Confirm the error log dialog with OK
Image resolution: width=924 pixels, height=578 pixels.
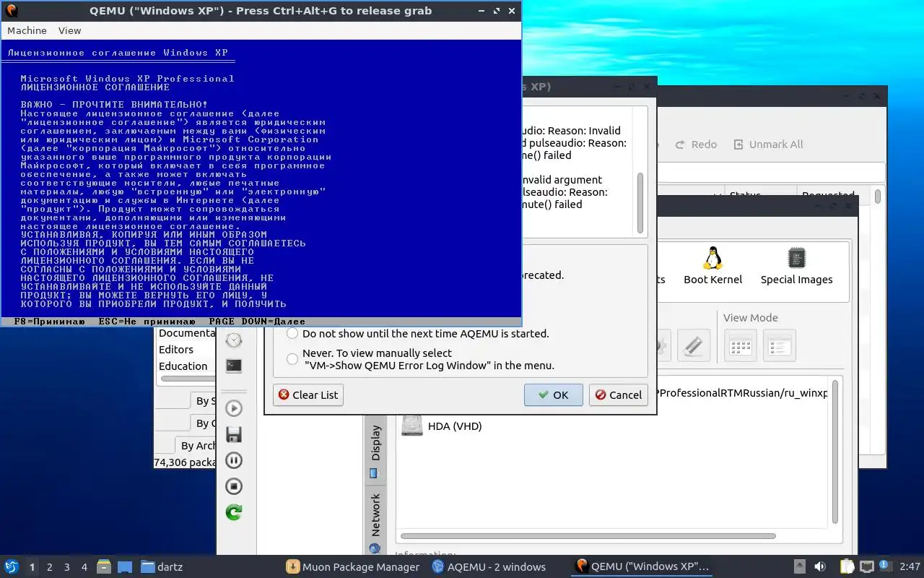coord(553,394)
